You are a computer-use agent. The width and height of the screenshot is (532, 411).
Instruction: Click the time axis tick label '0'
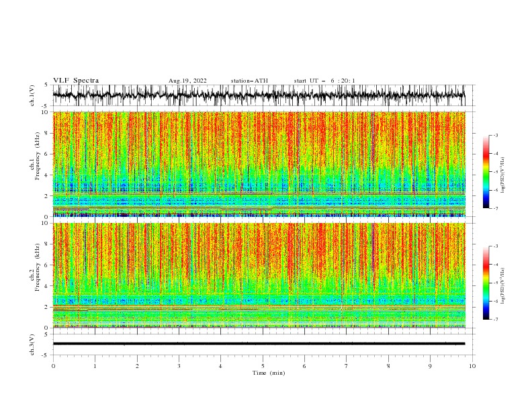tap(53, 366)
